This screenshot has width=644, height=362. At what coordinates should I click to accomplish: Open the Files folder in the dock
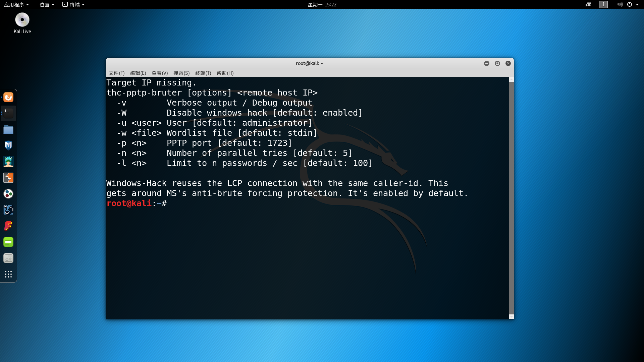tap(8, 129)
